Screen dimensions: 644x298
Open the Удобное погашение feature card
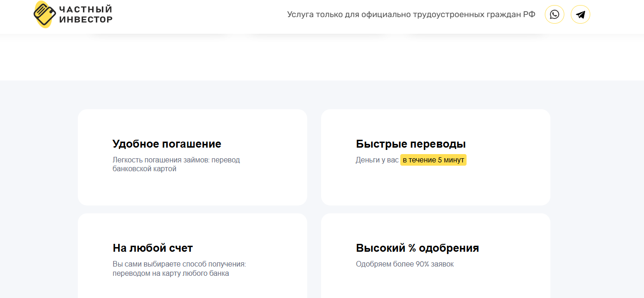(x=192, y=190)
